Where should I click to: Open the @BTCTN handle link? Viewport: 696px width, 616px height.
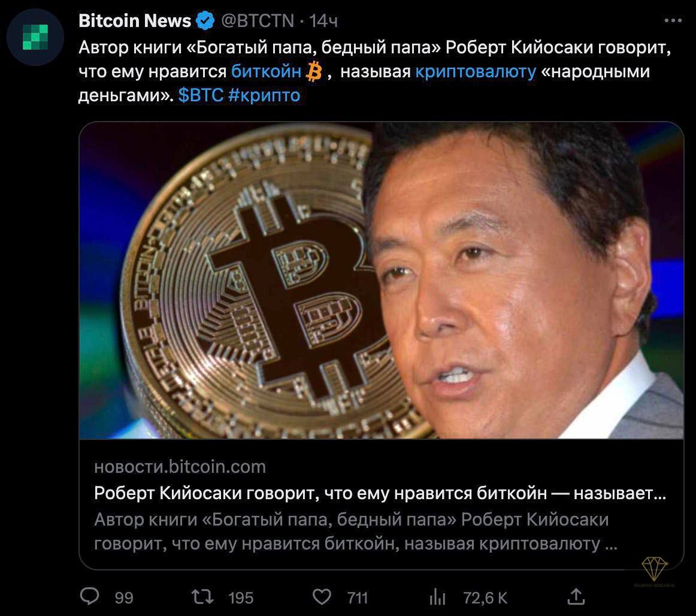[258, 21]
